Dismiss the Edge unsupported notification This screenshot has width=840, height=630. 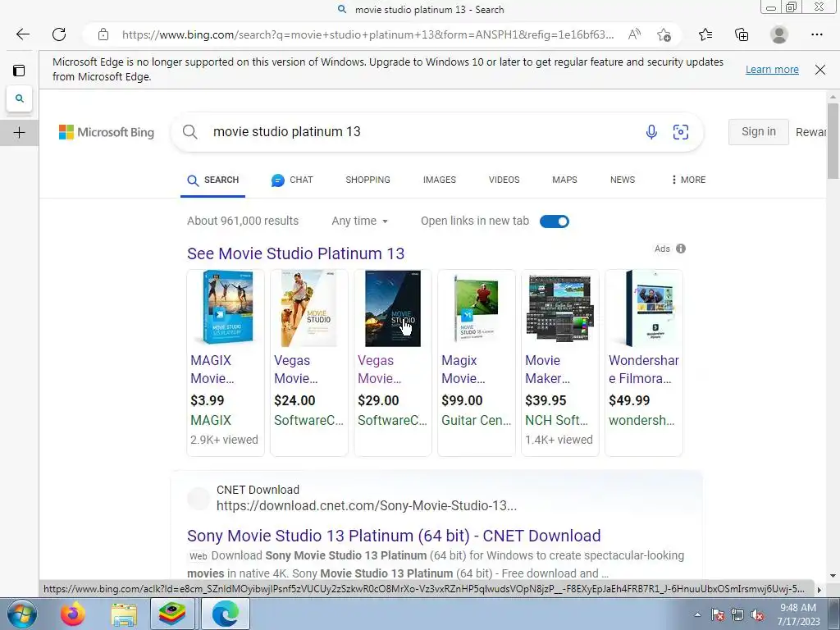(x=820, y=70)
